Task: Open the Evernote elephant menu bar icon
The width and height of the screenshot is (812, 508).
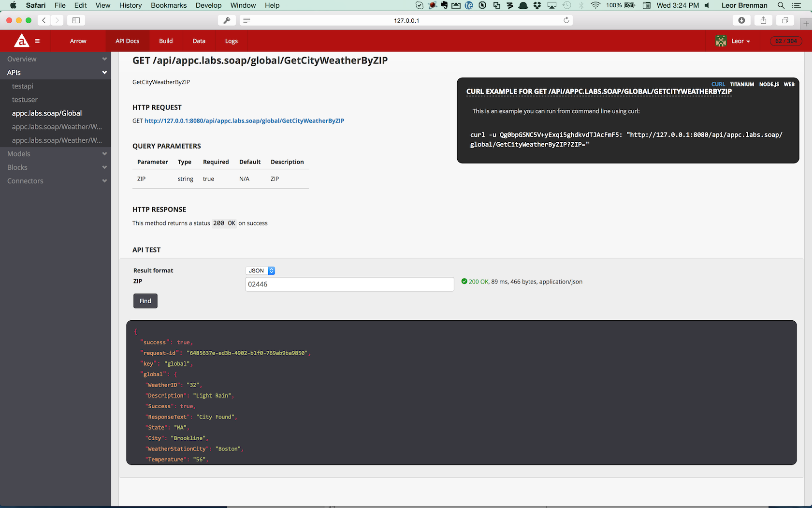Action: [444, 5]
